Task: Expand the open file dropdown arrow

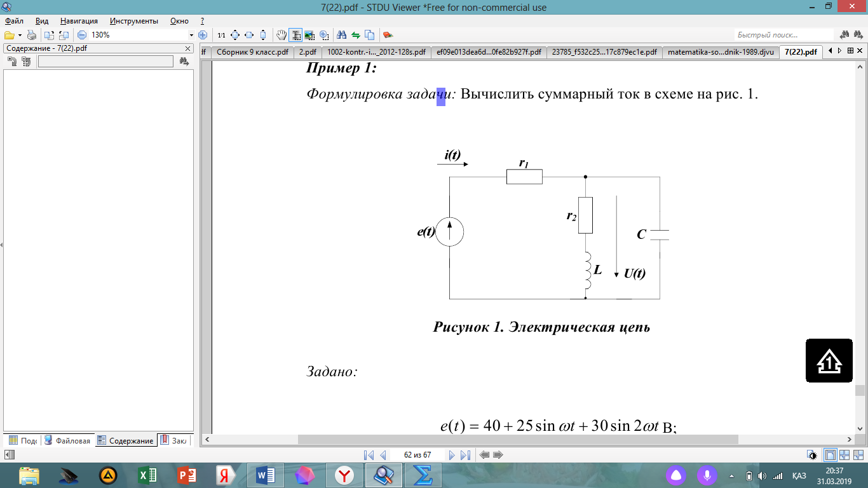Action: [20, 35]
